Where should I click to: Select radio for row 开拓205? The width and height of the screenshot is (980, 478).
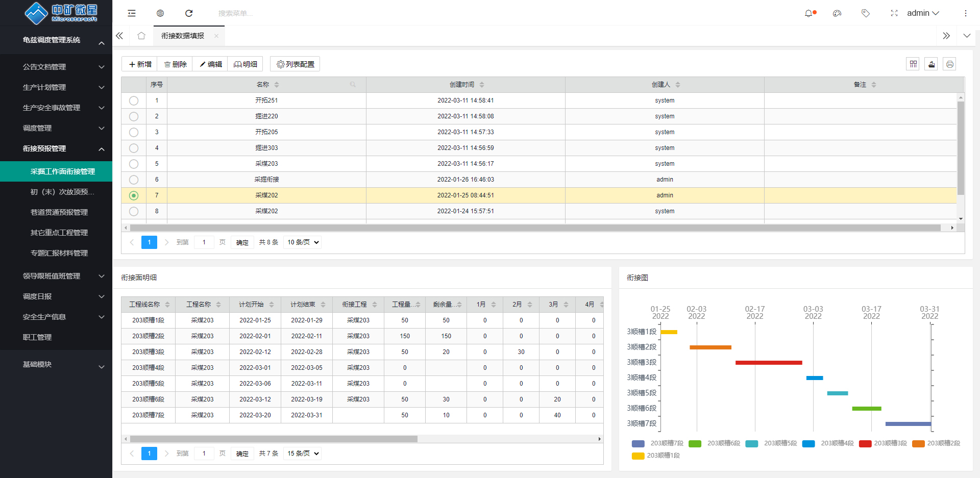click(134, 132)
